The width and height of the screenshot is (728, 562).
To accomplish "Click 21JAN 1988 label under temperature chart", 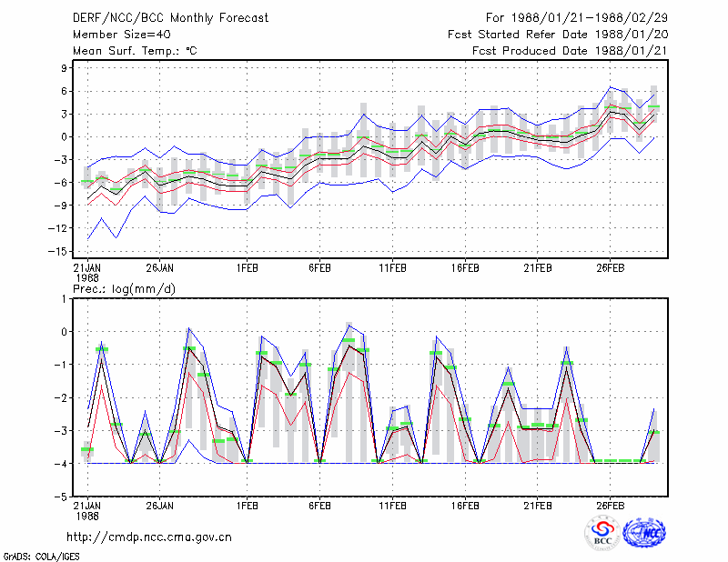I will point(87,273).
